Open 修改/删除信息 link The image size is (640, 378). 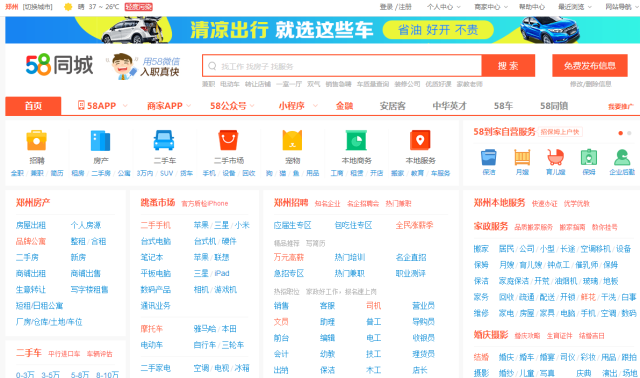590,84
